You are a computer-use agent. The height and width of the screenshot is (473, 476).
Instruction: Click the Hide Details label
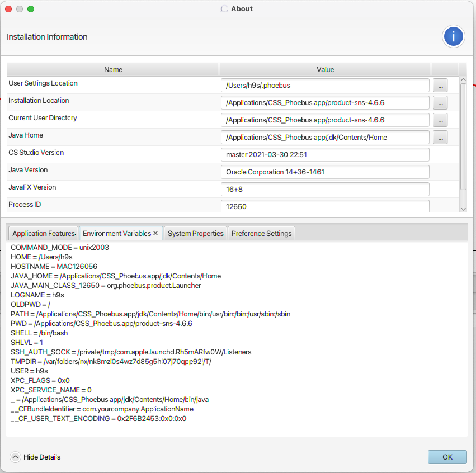click(x=40, y=457)
